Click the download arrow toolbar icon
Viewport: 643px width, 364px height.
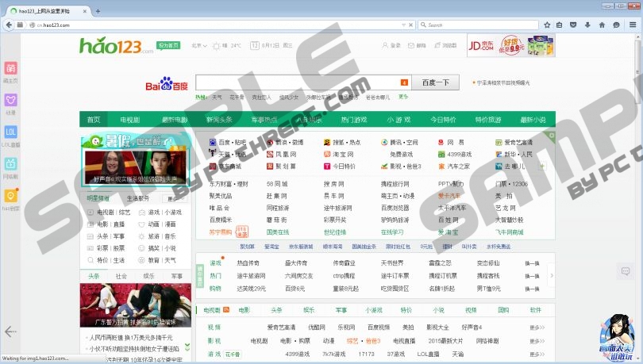coord(586,25)
